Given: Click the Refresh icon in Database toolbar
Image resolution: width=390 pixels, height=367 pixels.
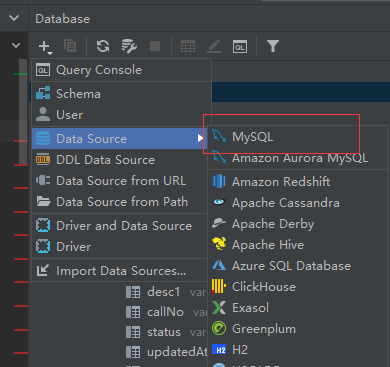Looking at the screenshot, I should click(x=103, y=46).
